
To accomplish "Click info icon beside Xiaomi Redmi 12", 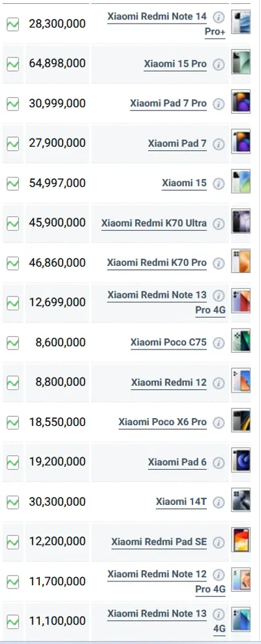I will pos(219,383).
